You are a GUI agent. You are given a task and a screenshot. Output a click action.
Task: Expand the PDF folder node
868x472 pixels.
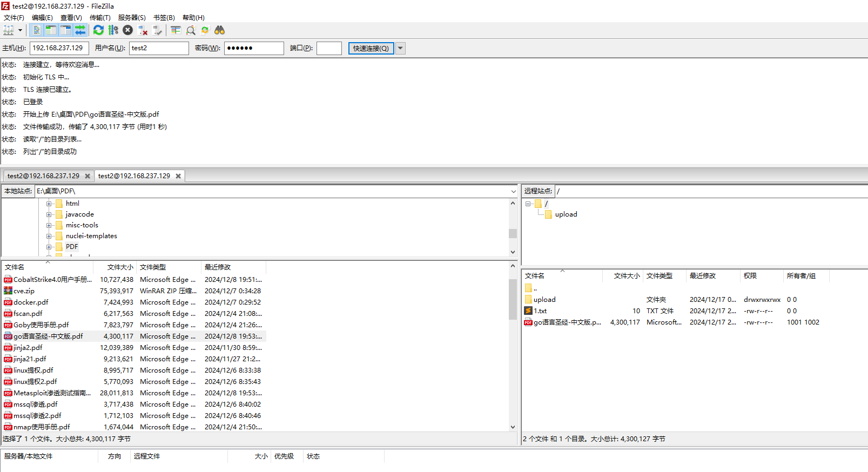coord(49,247)
